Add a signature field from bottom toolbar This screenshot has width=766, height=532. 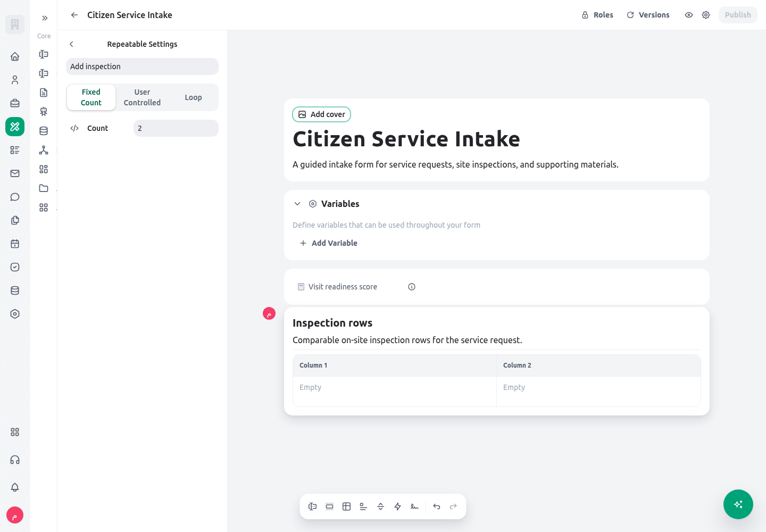[x=415, y=506]
